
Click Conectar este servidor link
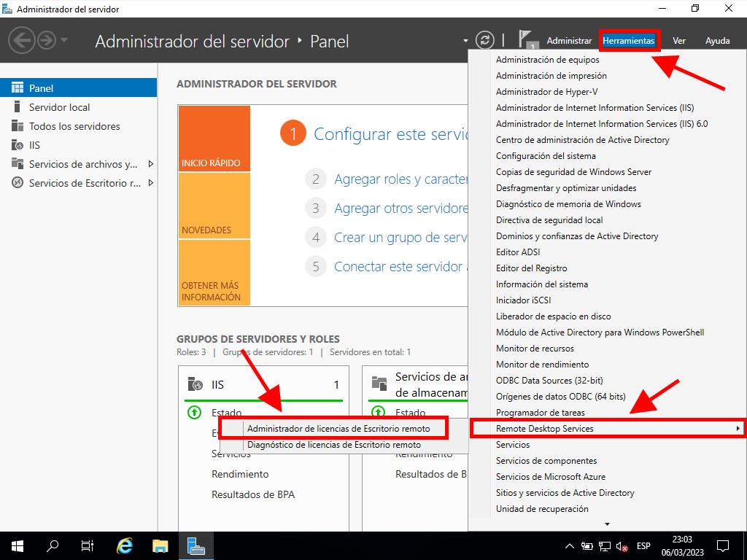point(401,266)
